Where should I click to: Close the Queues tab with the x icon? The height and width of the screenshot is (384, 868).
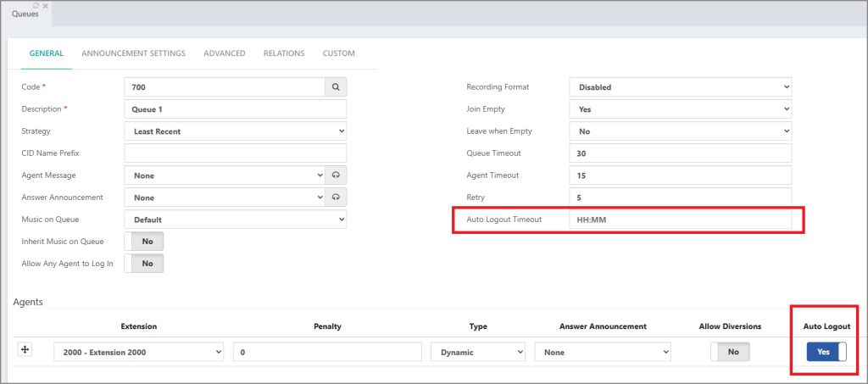(x=46, y=6)
